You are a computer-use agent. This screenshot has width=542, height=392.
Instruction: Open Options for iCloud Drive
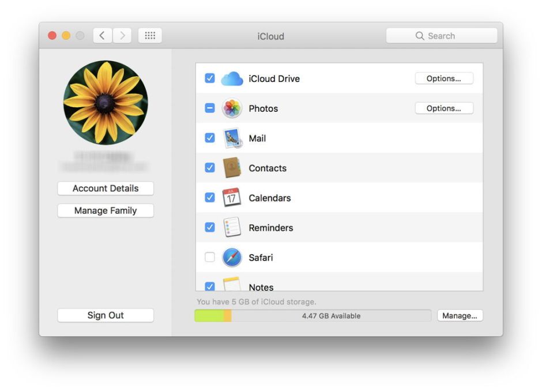[444, 78]
